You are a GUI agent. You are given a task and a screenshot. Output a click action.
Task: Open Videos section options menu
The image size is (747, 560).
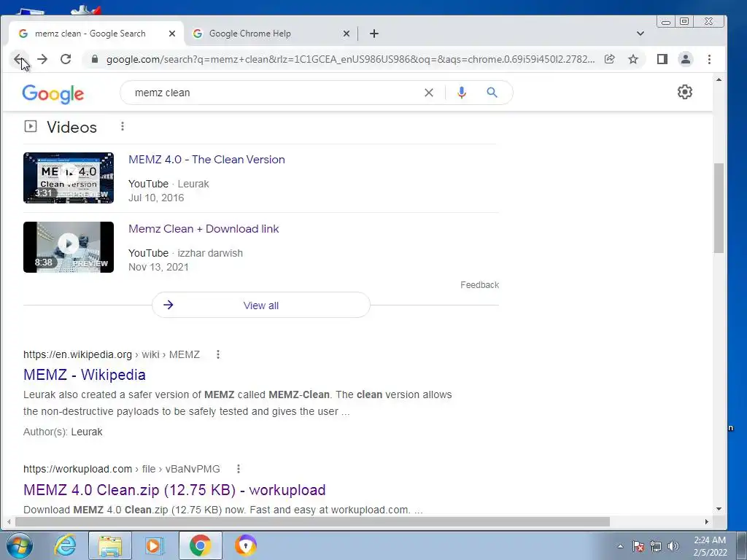coord(123,126)
